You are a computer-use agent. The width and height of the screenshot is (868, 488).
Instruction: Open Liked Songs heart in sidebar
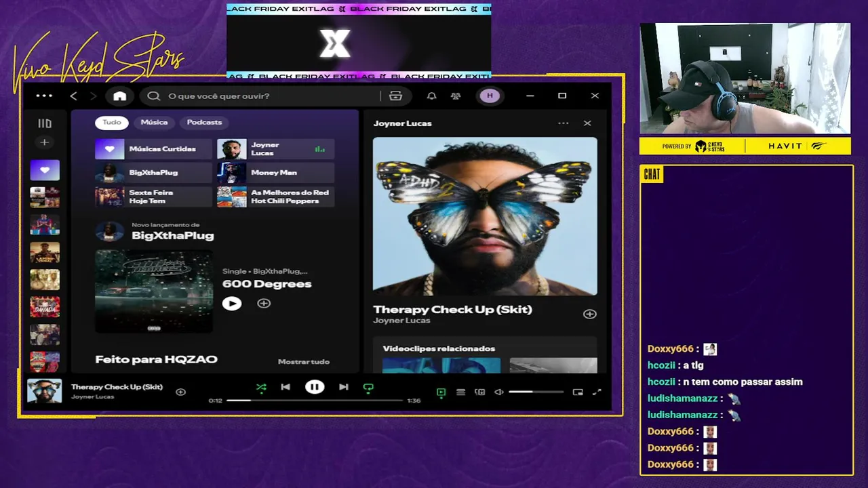45,170
